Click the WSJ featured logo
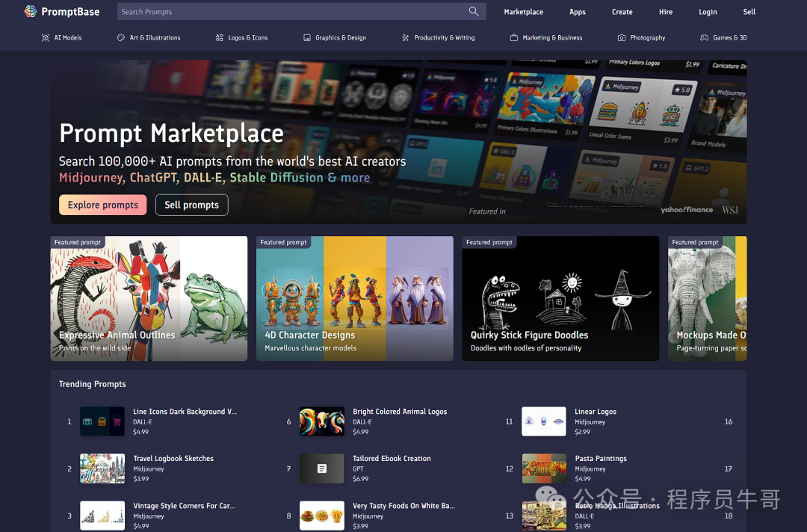 [730, 210]
